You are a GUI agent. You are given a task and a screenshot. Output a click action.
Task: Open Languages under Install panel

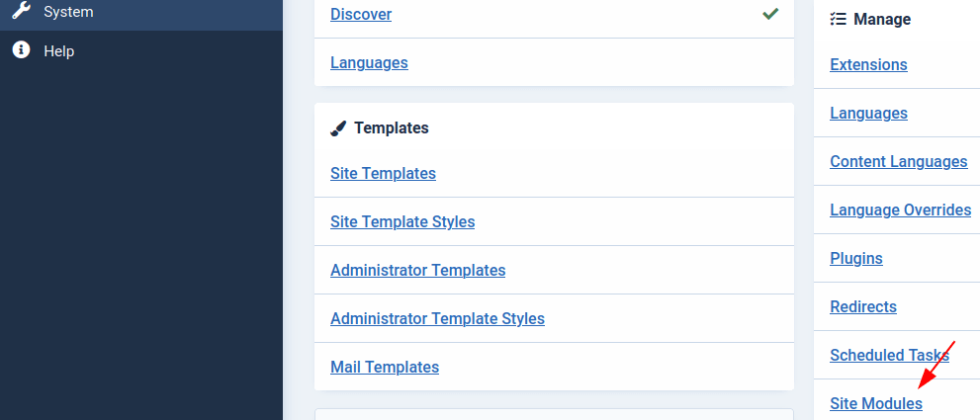click(369, 62)
